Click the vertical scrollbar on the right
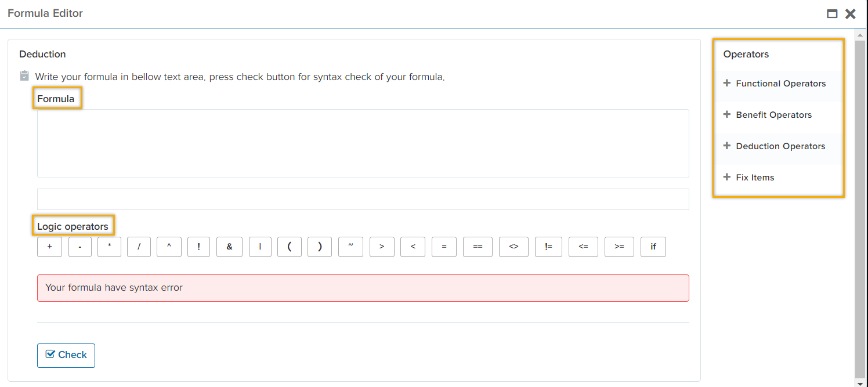The image size is (868, 387). point(860,203)
